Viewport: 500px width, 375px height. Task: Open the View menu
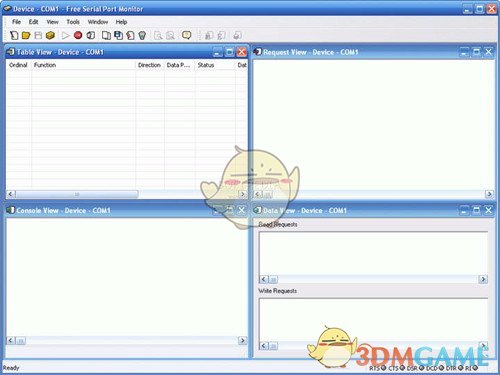[x=52, y=22]
